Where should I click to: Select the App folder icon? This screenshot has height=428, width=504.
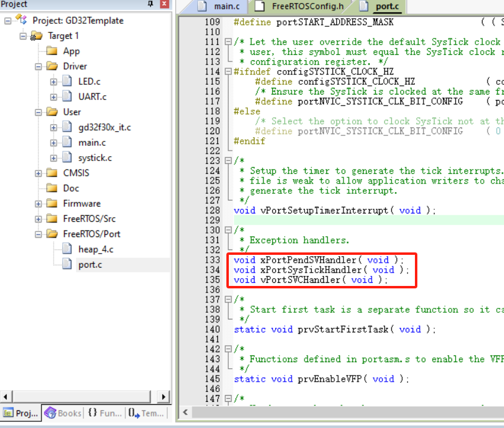[x=52, y=51]
